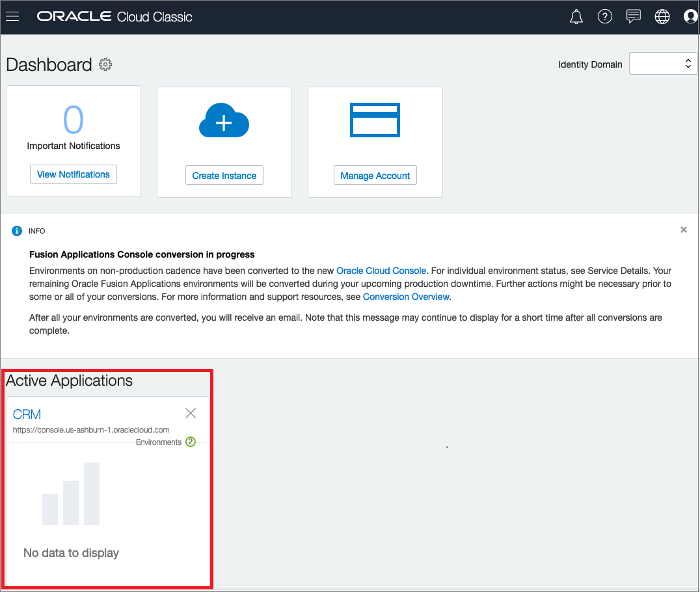Open help using the question mark icon

pyautogui.click(x=605, y=16)
